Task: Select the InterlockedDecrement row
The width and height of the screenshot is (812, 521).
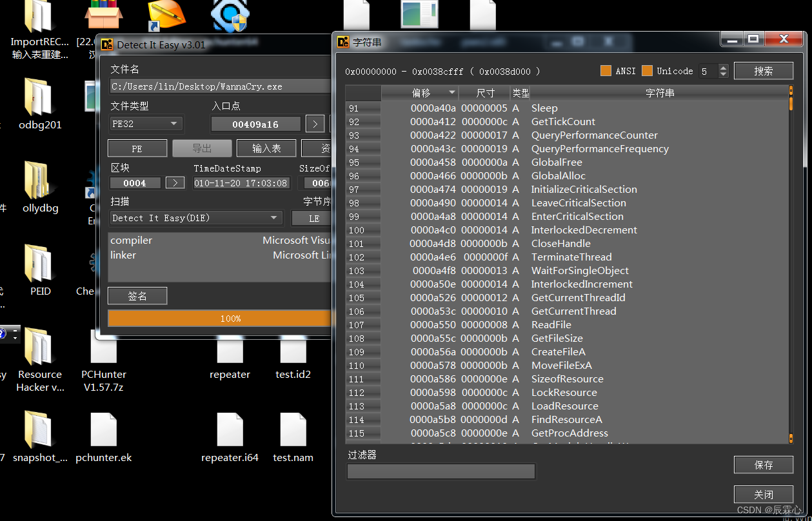Action: tap(567, 230)
